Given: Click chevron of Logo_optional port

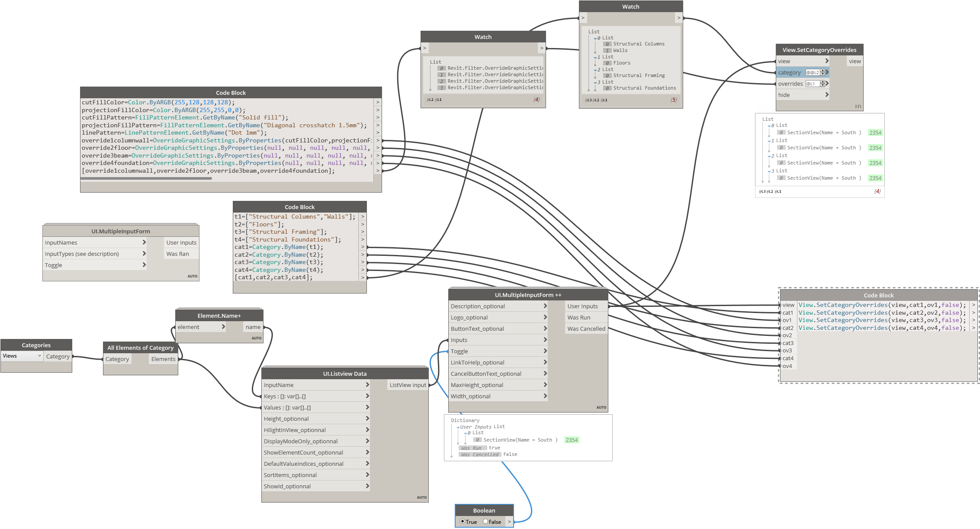Looking at the screenshot, I should pyautogui.click(x=545, y=317).
